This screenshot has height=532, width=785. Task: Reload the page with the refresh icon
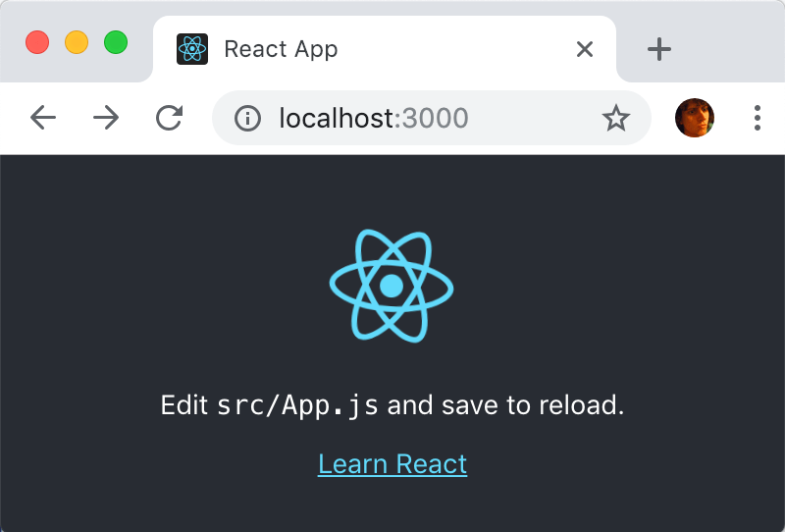[x=169, y=118]
